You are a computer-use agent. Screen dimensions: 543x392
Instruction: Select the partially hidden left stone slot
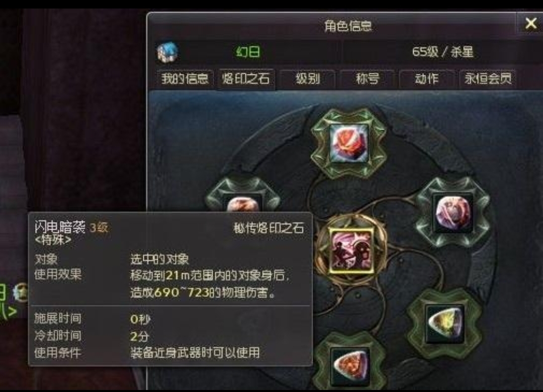243,203
